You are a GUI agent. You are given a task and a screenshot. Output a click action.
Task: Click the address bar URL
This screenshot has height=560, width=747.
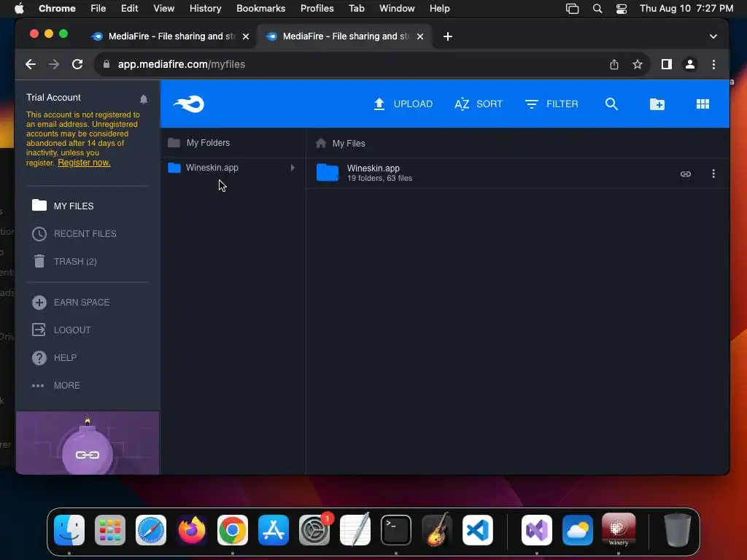pyautogui.click(x=182, y=64)
